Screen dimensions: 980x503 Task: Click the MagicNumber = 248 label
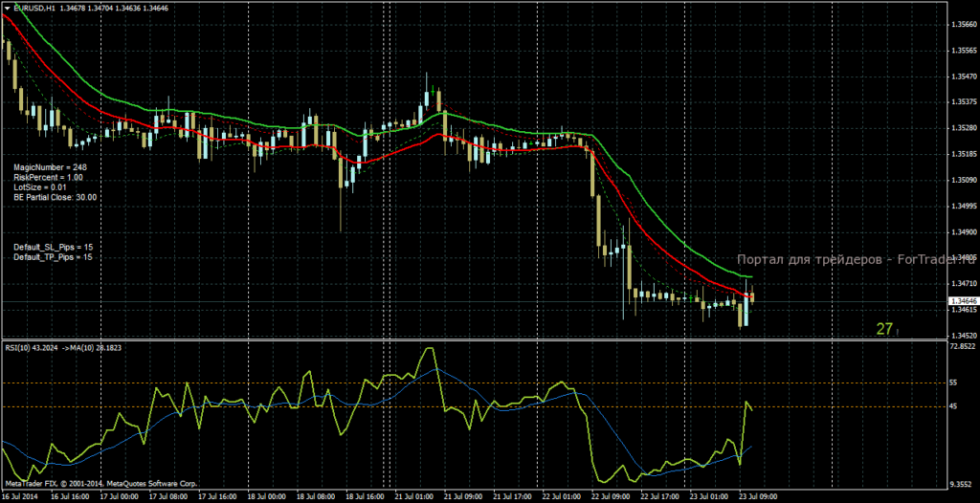pos(50,167)
